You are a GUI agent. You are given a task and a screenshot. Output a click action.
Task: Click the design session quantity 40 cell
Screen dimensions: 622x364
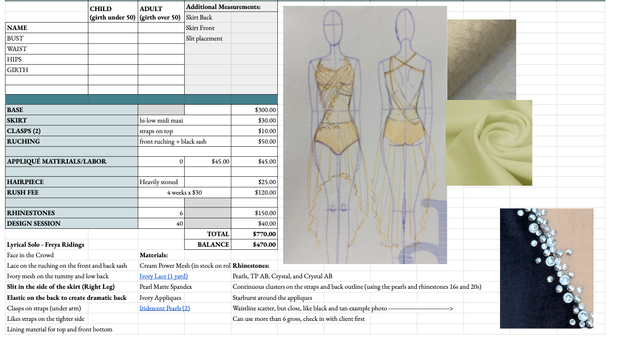pos(161,224)
